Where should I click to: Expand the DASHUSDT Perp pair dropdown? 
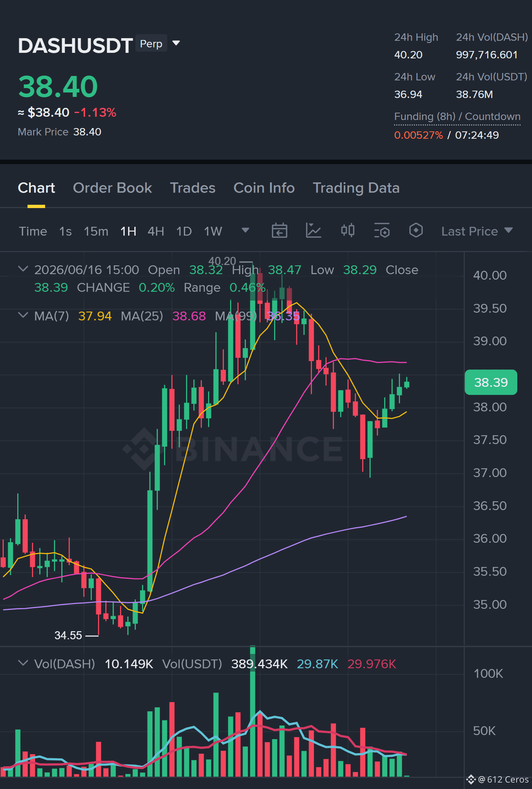[x=176, y=43]
